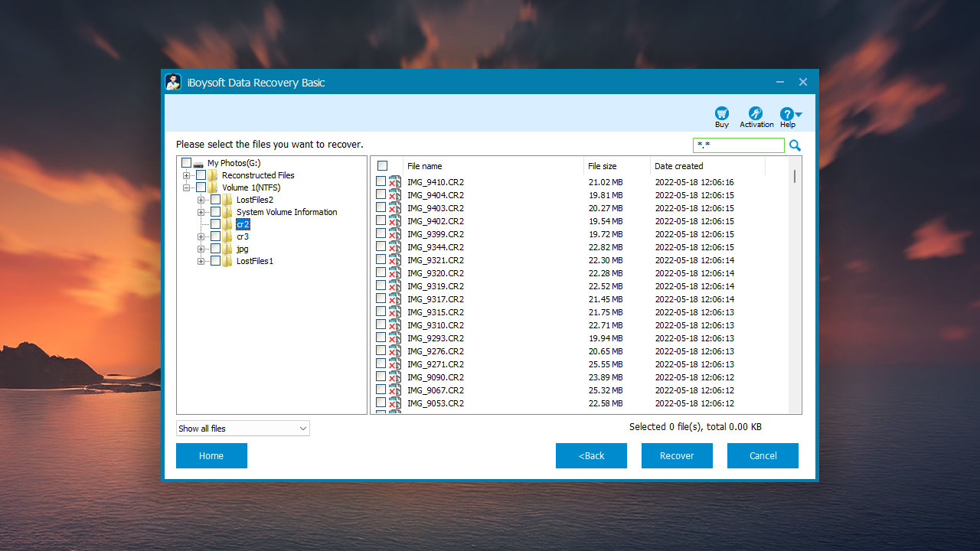Minimize the iBoysoft Data Recovery window

[779, 82]
